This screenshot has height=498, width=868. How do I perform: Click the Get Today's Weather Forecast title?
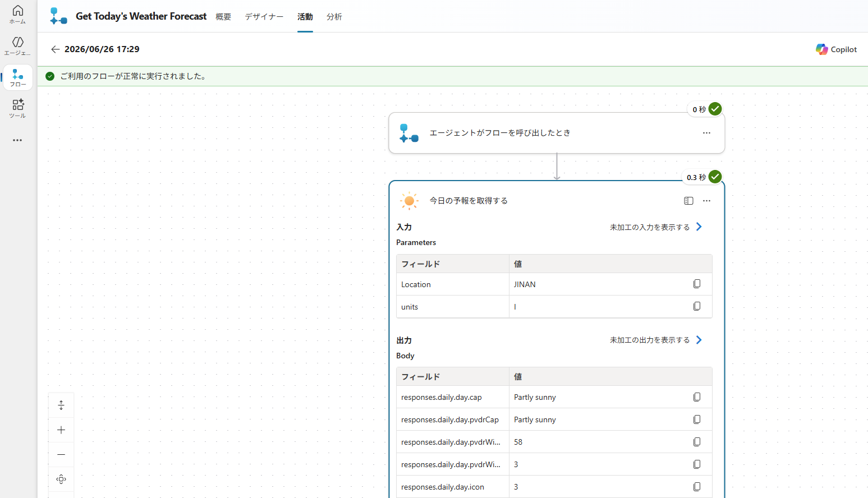[141, 16]
